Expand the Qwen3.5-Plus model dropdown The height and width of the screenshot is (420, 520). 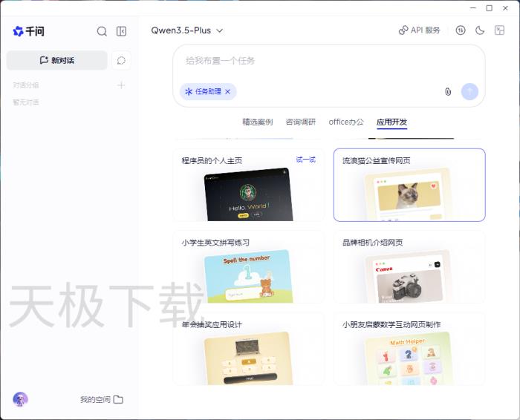tap(187, 30)
